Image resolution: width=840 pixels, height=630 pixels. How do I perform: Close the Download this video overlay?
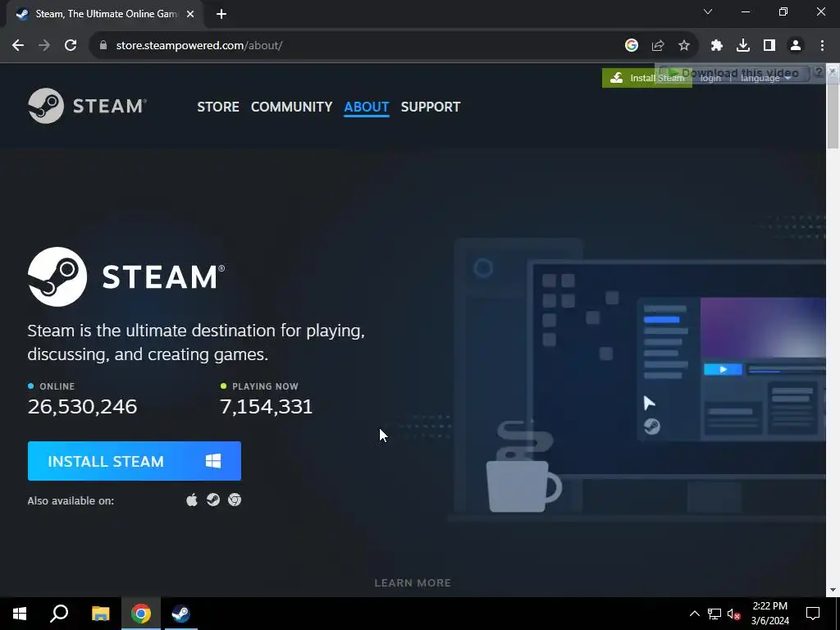click(x=832, y=71)
